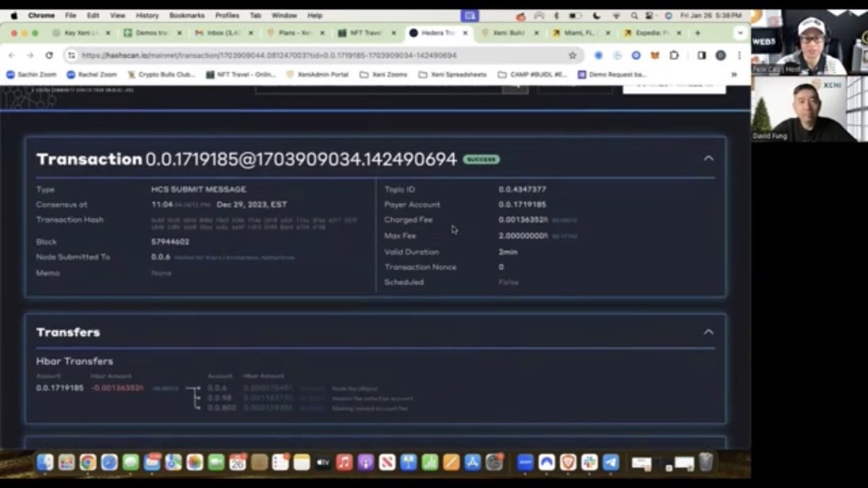
Task: Open Finder from the Dock
Action: pos(45,462)
